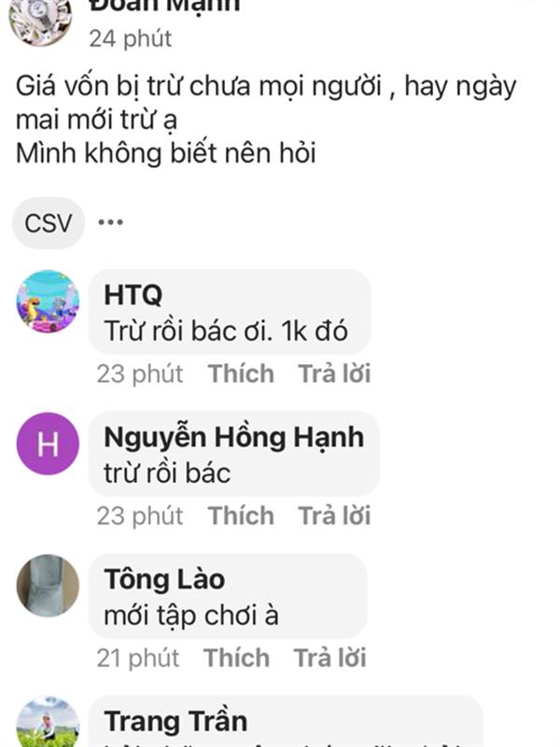The image size is (560, 747).
Task: Reply to Tông Lào's comment
Action: [330, 658]
